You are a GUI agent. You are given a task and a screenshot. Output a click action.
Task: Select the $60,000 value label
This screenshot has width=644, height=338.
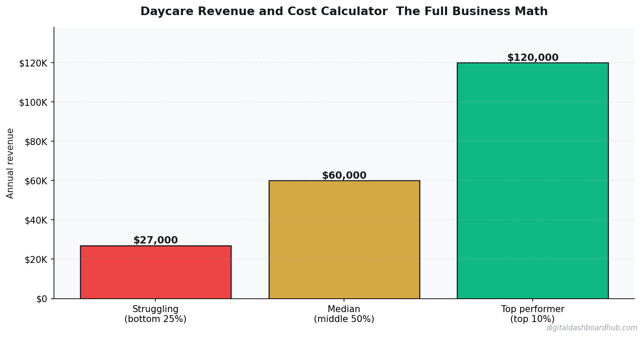click(344, 176)
